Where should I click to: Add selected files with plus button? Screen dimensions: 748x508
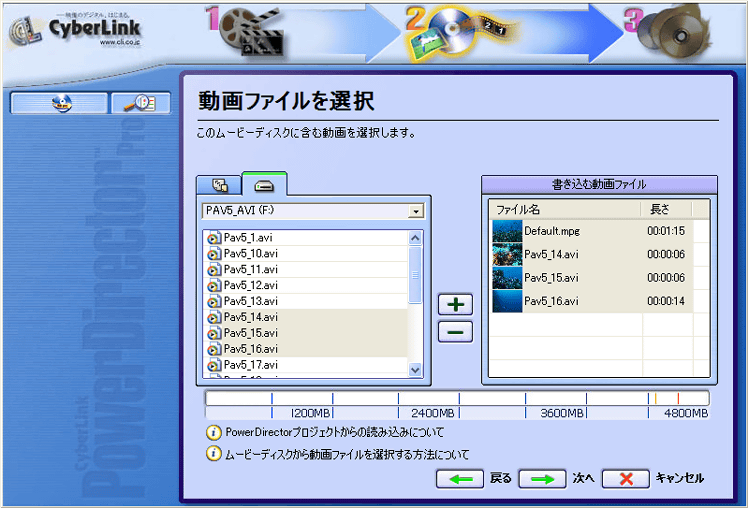tap(456, 304)
